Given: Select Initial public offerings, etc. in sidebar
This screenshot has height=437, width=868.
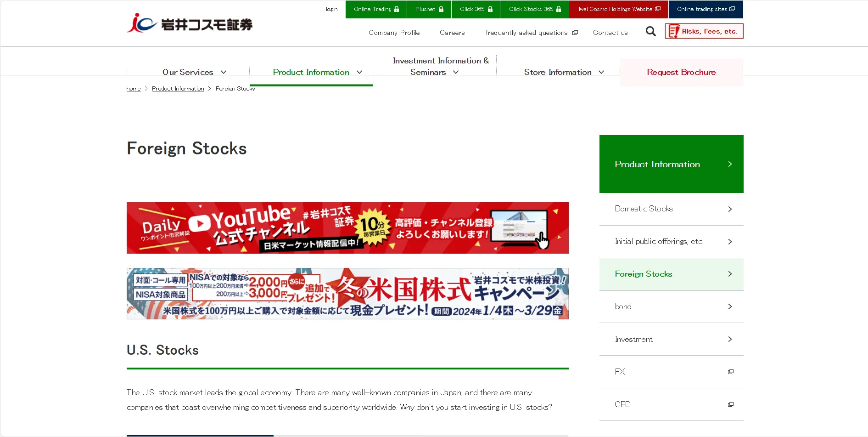Looking at the screenshot, I should pyautogui.click(x=672, y=242).
